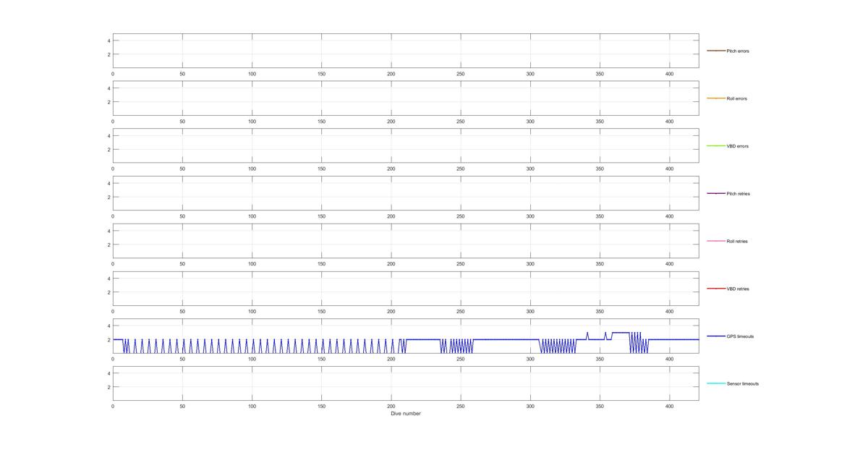Select the blue line sample beside GPS timeouts

pyautogui.click(x=716, y=336)
